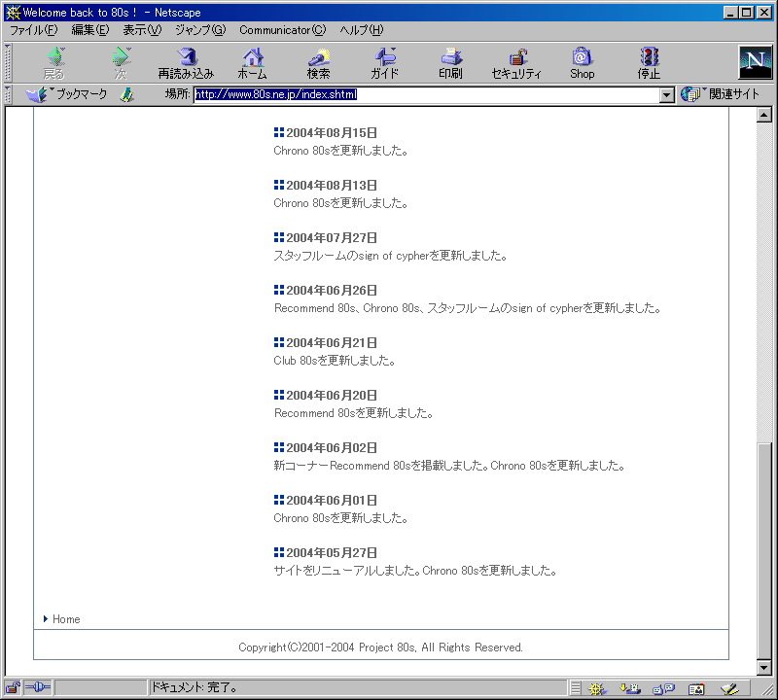This screenshot has width=778, height=700.
Task: Open Security (セキュリティ) toolbar icon
Action: pyautogui.click(x=516, y=63)
